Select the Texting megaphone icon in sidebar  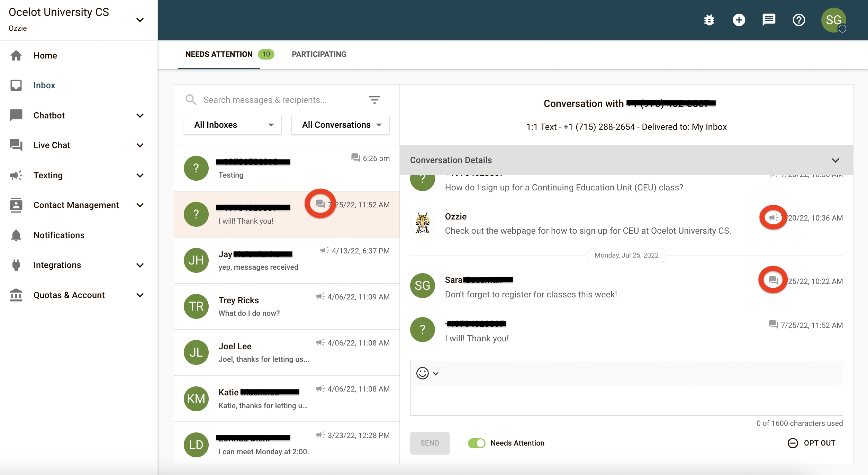coord(16,175)
